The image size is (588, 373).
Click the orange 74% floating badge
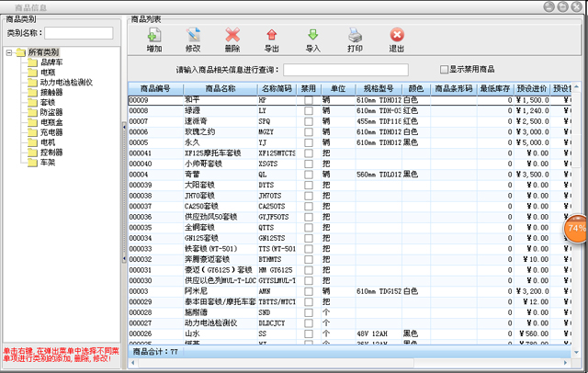click(x=576, y=227)
